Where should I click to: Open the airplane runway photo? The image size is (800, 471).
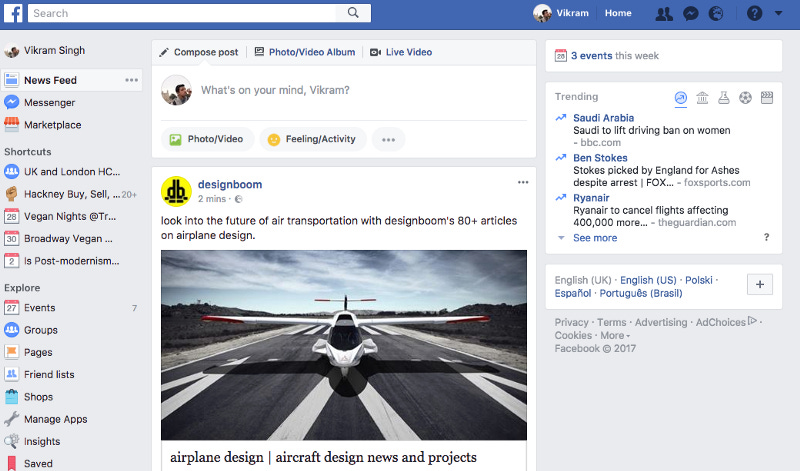(x=344, y=345)
